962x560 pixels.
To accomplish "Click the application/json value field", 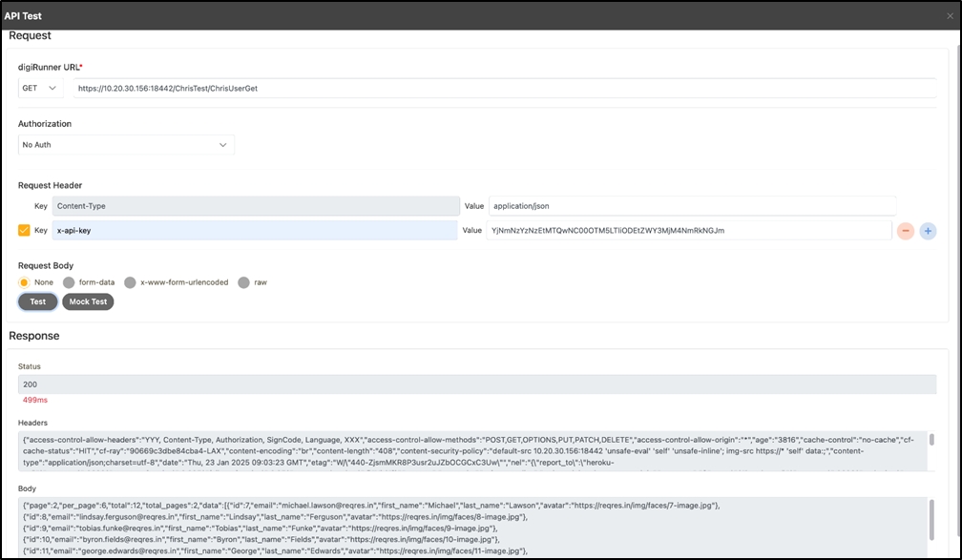I will click(691, 205).
